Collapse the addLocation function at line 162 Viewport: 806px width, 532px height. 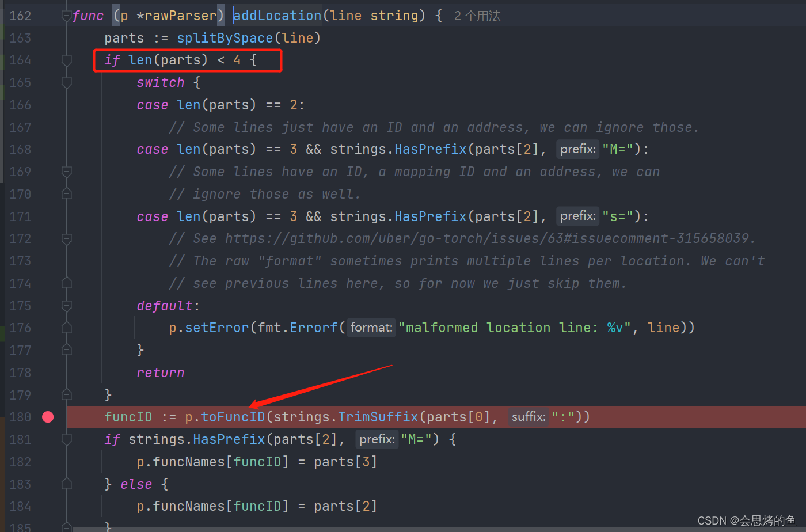point(66,16)
